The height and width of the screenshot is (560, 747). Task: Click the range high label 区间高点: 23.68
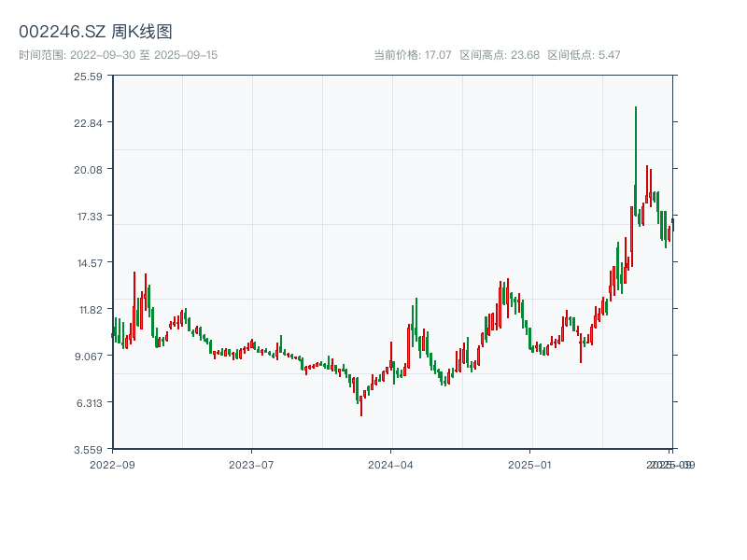500,55
